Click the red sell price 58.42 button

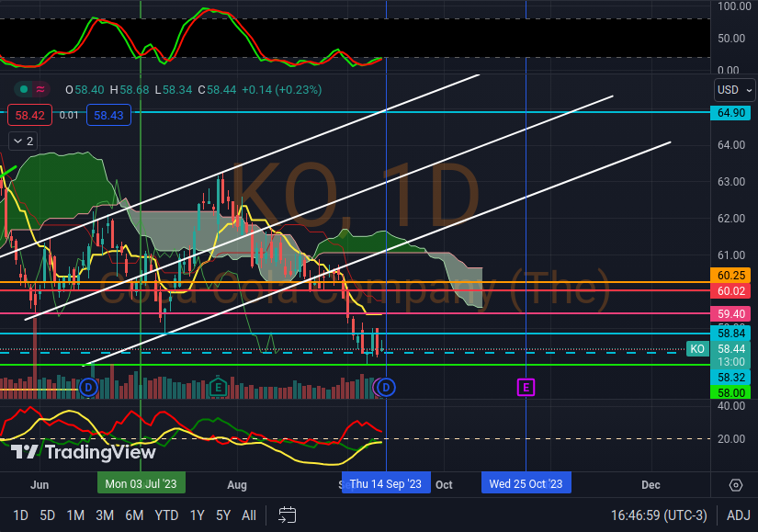30,115
